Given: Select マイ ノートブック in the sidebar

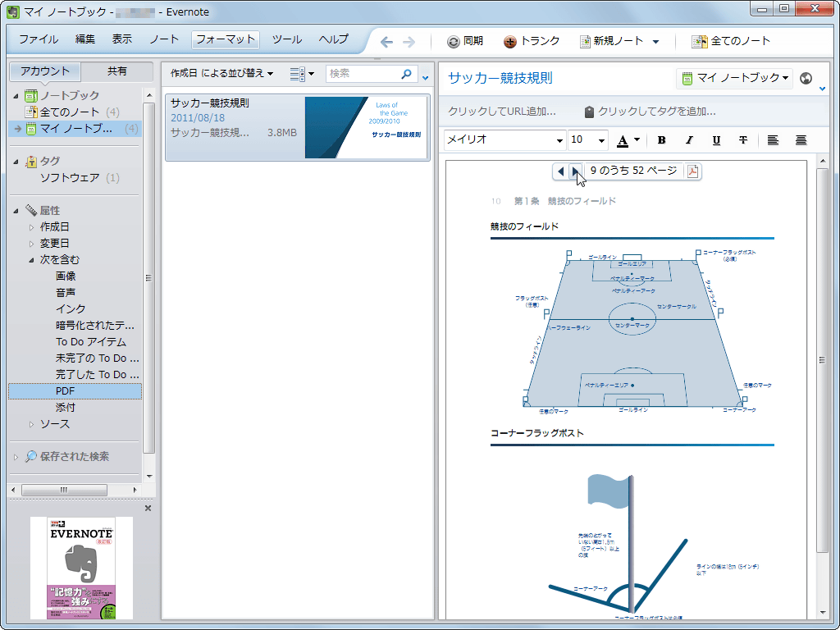Looking at the screenshot, I should [x=75, y=129].
